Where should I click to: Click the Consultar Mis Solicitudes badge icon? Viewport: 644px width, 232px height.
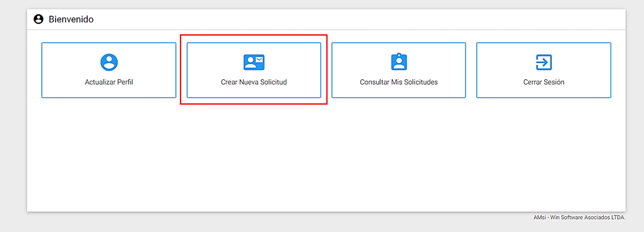pos(399,62)
